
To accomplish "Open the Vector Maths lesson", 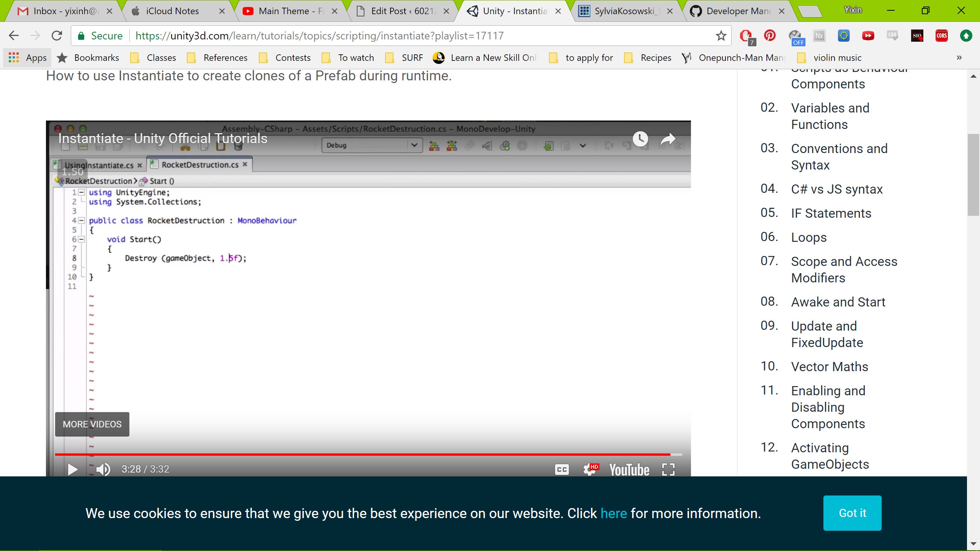I will coord(829,367).
